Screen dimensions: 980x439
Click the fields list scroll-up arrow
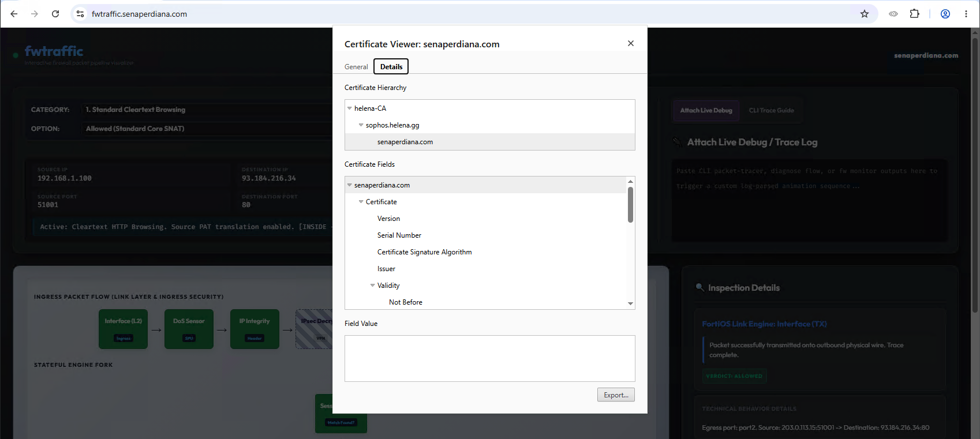point(630,181)
